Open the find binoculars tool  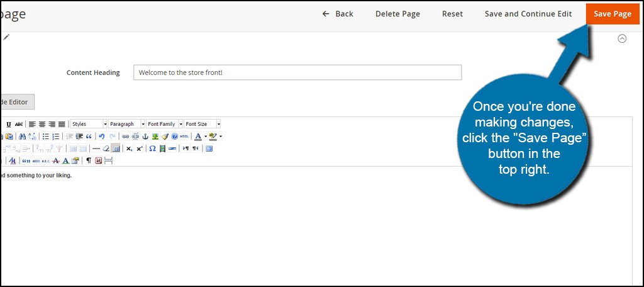(x=23, y=136)
